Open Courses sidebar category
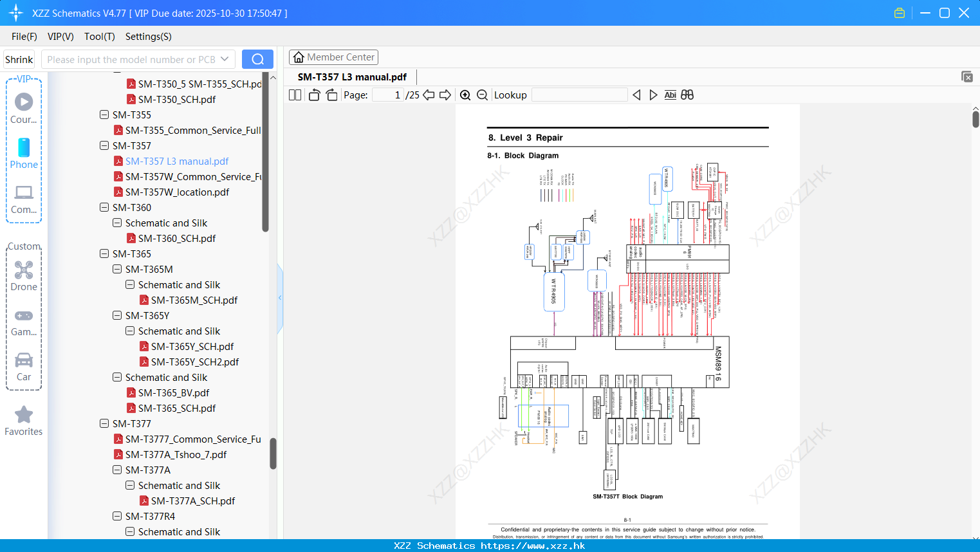 pos(24,108)
